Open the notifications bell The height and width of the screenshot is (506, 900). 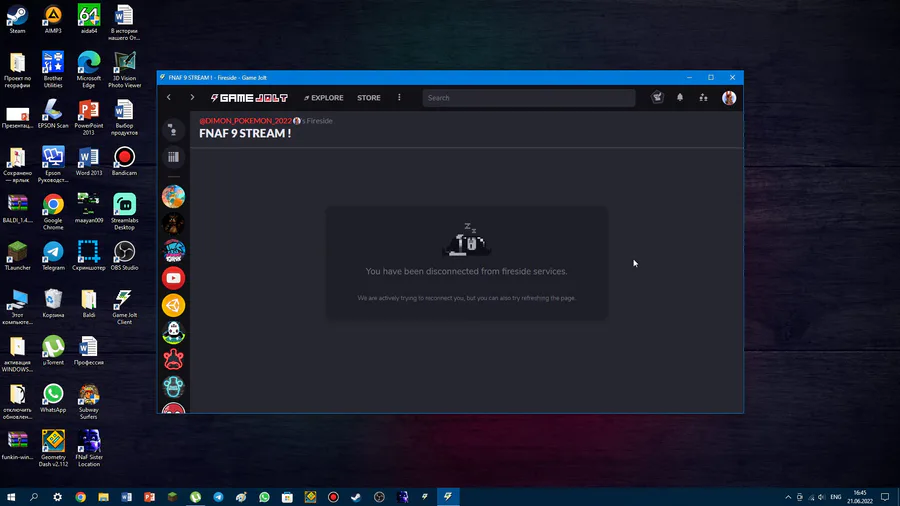point(680,98)
